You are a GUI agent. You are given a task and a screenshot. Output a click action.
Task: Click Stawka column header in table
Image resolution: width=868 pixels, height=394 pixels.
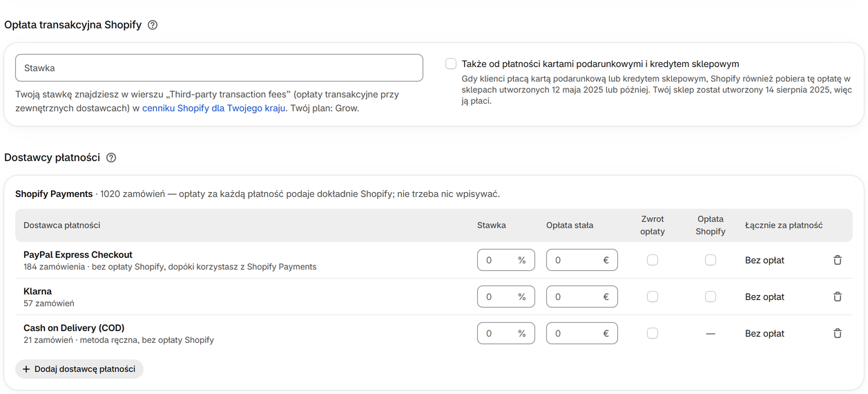tap(492, 225)
